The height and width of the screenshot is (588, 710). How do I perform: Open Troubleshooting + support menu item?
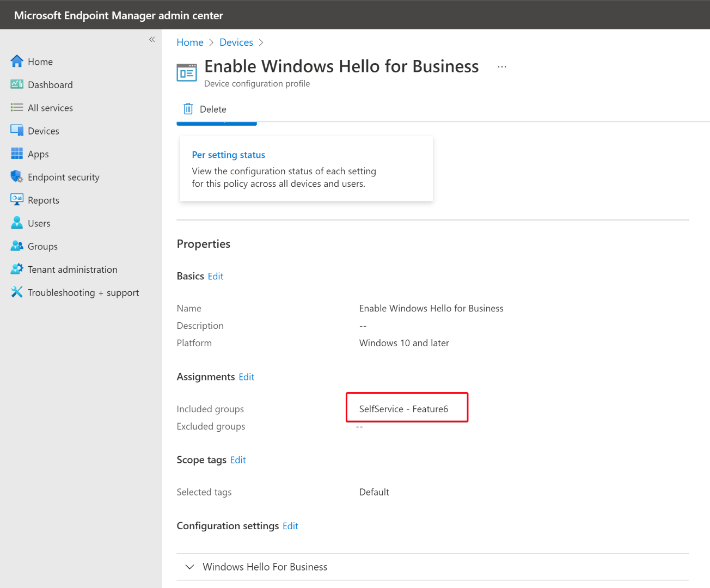(x=83, y=292)
